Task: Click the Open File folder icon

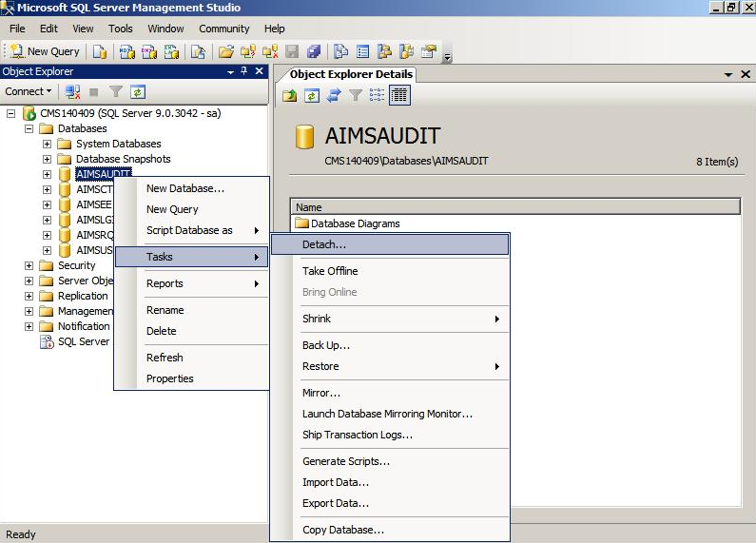Action: tap(225, 51)
